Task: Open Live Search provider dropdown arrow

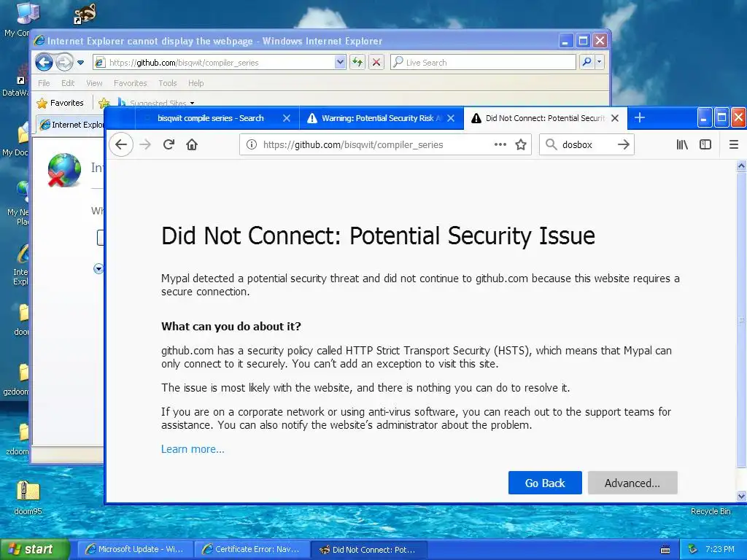Action: [600, 62]
